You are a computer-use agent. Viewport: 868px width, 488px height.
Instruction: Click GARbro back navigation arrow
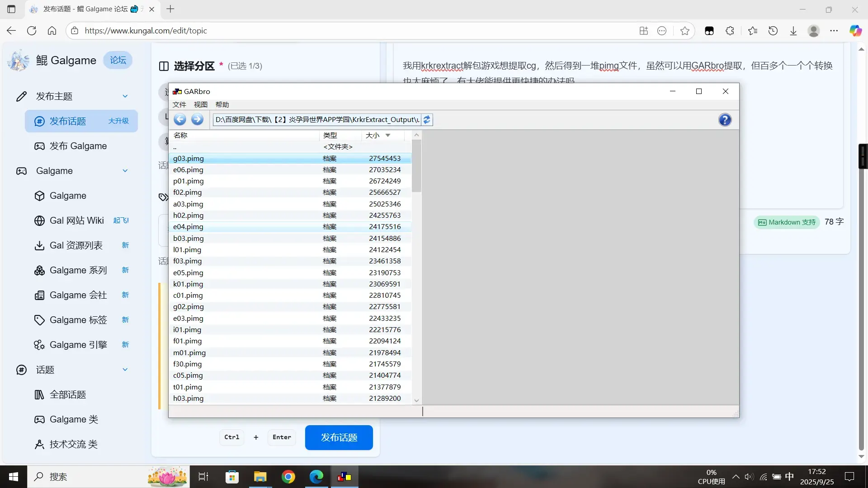180,119
